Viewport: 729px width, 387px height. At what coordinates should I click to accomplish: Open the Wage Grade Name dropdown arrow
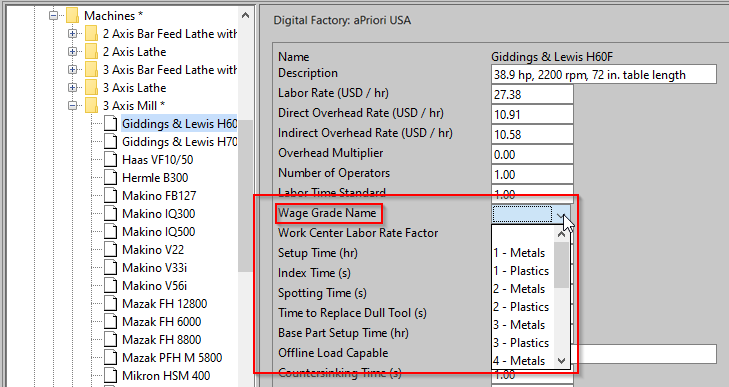tap(562, 215)
